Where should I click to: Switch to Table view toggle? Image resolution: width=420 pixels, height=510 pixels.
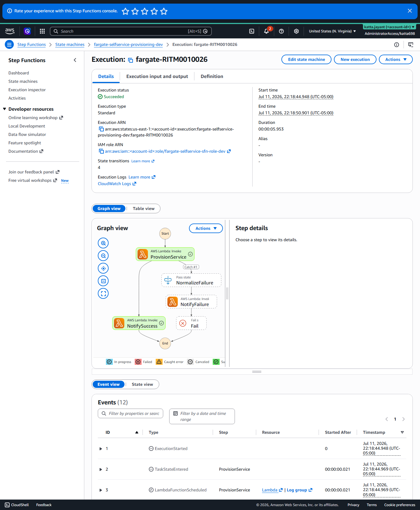tap(144, 208)
